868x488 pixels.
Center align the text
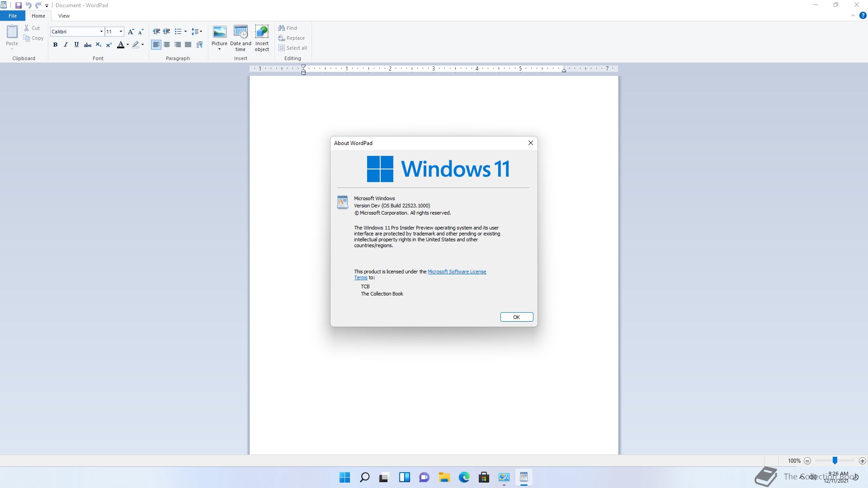(x=167, y=45)
